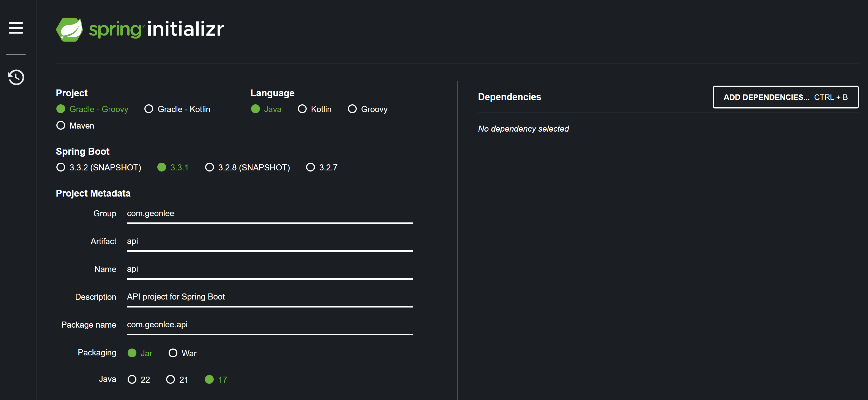This screenshot has width=868, height=400.
Task: Select Spring Boot version 3.2.7
Action: [x=310, y=167]
